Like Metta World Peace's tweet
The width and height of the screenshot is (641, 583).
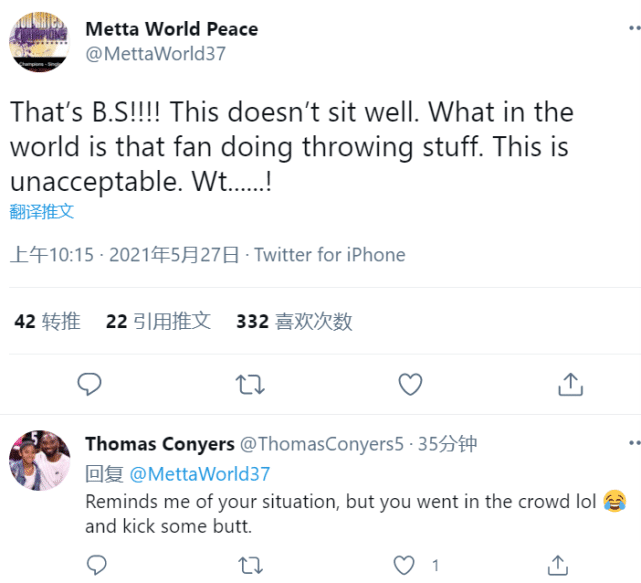[x=410, y=384]
